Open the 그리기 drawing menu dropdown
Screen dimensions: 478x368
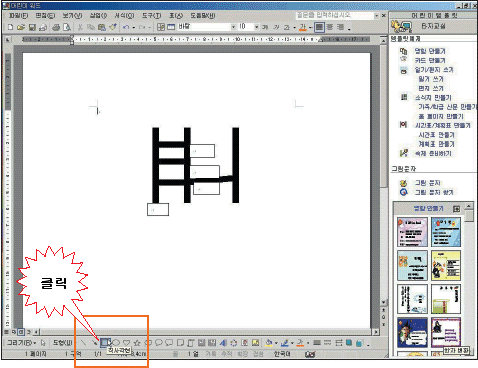[x=22, y=342]
